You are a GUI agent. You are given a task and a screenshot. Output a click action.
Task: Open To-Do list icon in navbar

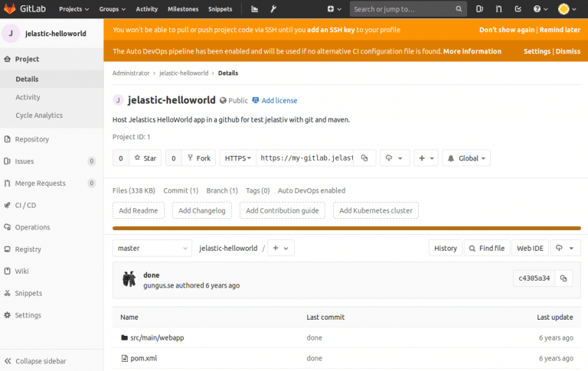pos(518,9)
